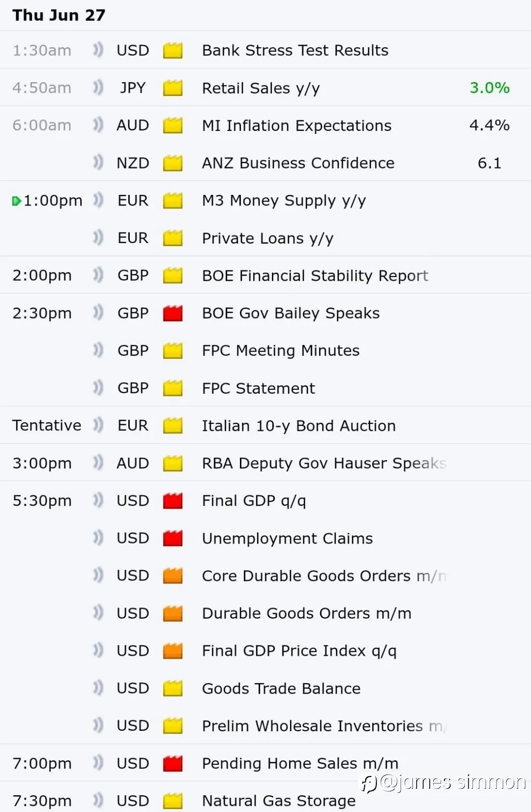Open the Natural Gas Storage event
The width and height of the screenshot is (531, 812).
point(278,801)
